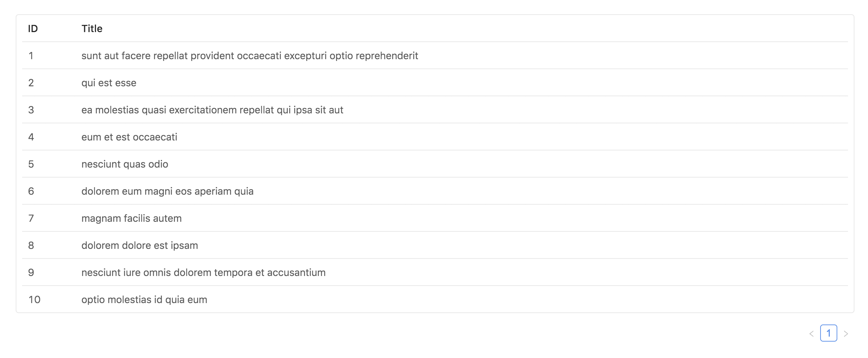868x358 pixels.
Task: Click the Title column header
Action: click(92, 29)
